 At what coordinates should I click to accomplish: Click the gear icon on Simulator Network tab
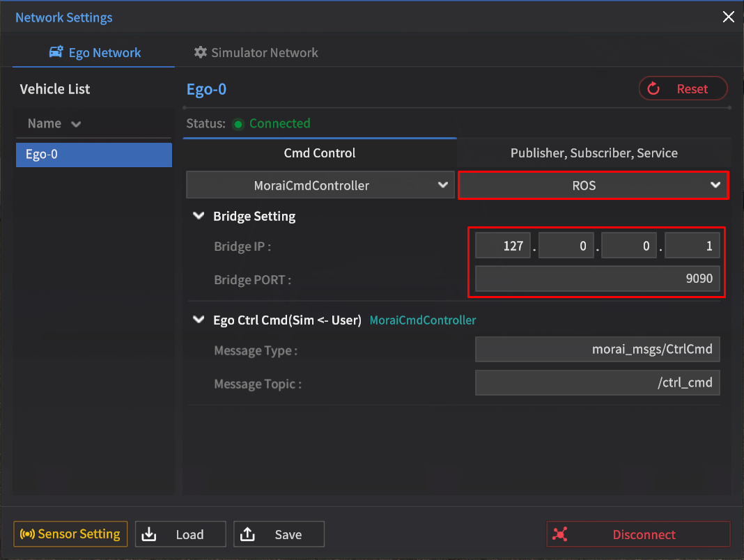click(201, 52)
